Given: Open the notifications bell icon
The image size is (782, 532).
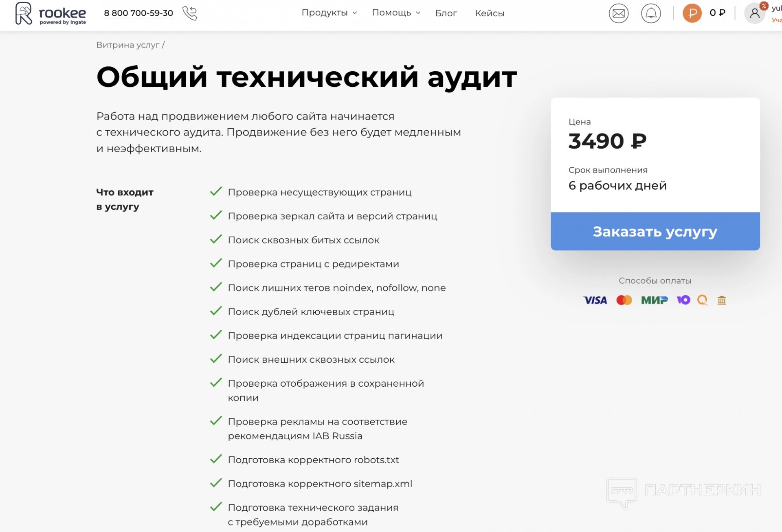Looking at the screenshot, I should click(651, 13).
